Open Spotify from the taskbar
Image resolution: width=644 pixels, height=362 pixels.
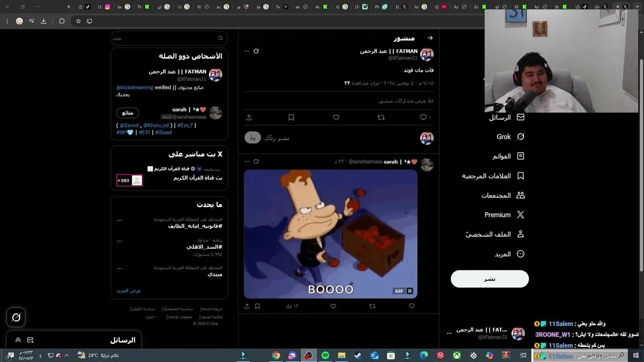[x=325, y=355]
